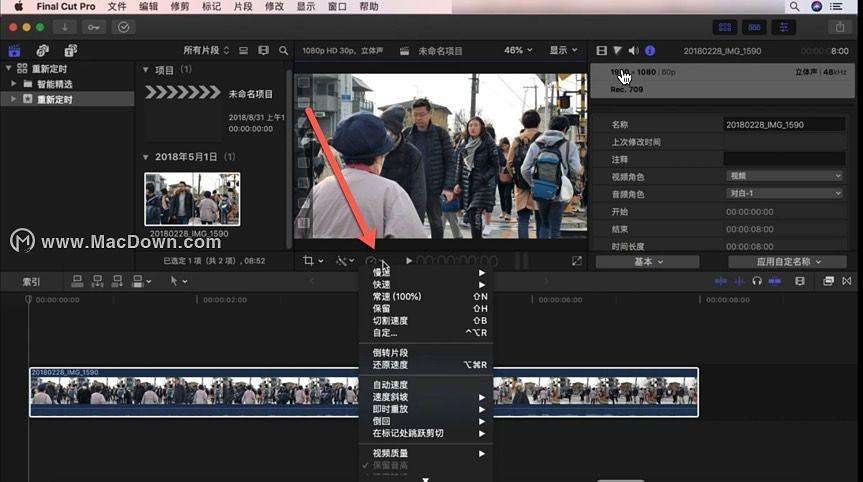Open the 音频角色 对白-1 dropdown
This screenshot has height=482, width=863.
(785, 193)
